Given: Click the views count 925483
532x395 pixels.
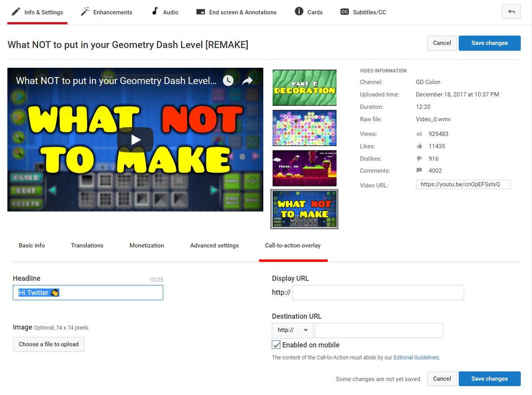Looking at the screenshot, I should point(438,134).
